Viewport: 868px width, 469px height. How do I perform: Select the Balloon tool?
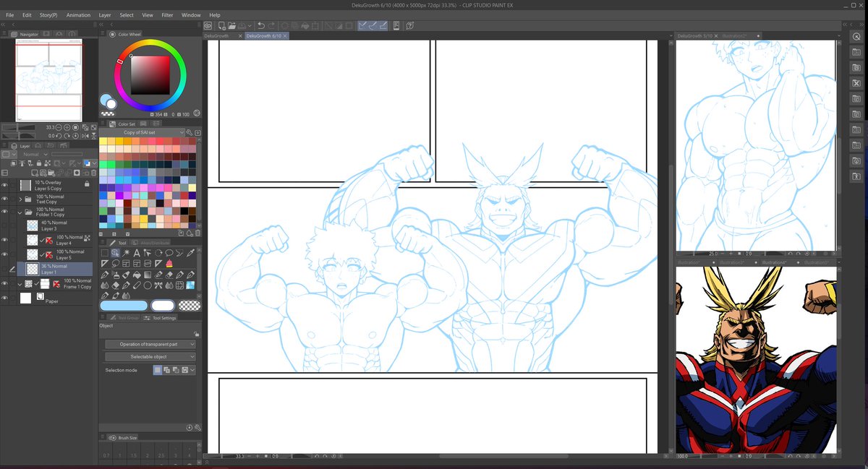169,253
